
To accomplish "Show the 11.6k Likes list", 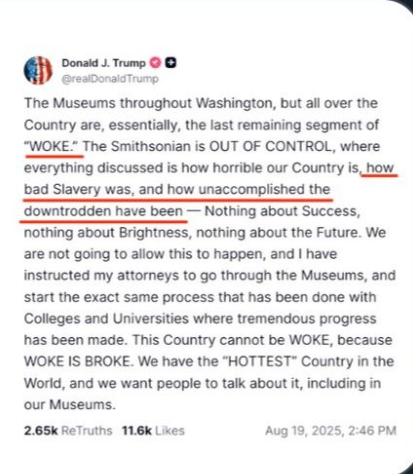I will (153, 431).
